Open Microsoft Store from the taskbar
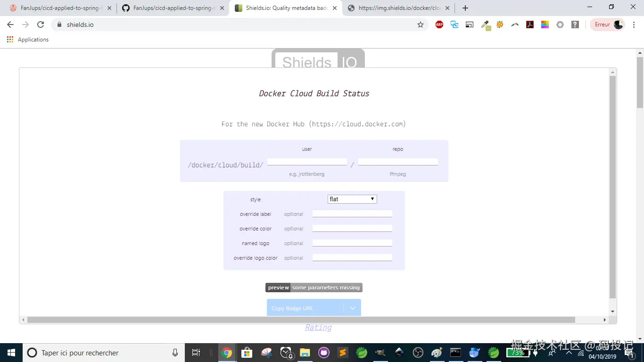The height and width of the screenshot is (362, 644). (x=247, y=353)
